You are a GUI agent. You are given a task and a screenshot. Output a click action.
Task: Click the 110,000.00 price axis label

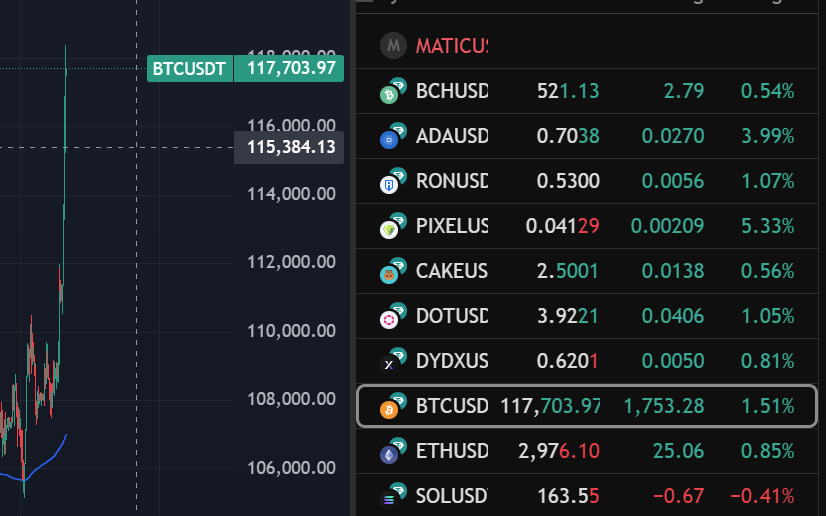pos(291,331)
